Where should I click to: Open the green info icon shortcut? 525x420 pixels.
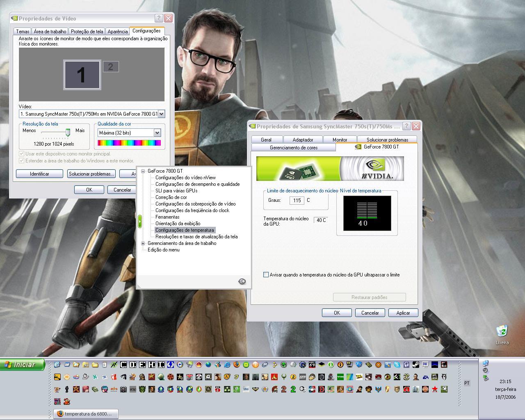pos(331,365)
